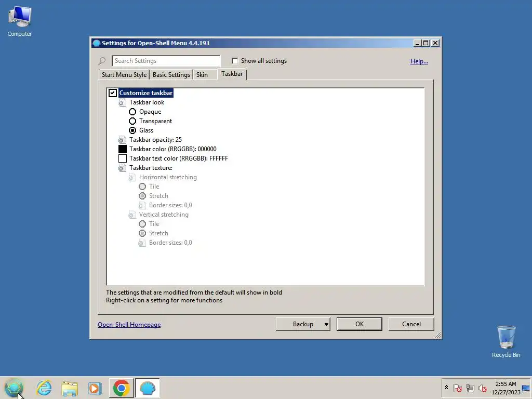
Task: Click the Taskbar texture setting icon
Action: (122, 168)
